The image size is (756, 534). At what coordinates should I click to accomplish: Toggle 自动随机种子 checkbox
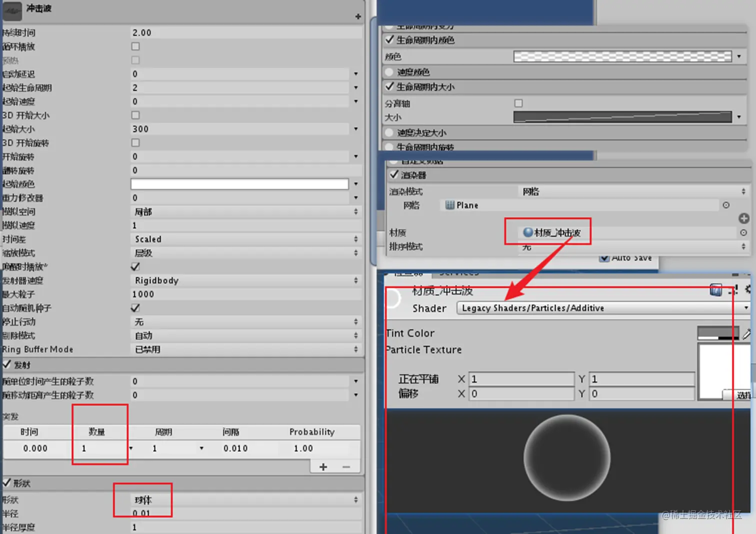point(135,308)
